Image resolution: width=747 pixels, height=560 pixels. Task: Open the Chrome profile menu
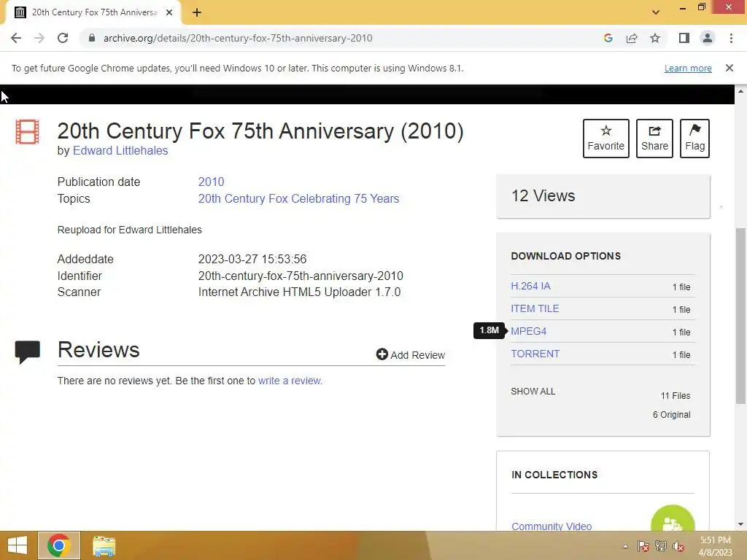[x=708, y=38]
